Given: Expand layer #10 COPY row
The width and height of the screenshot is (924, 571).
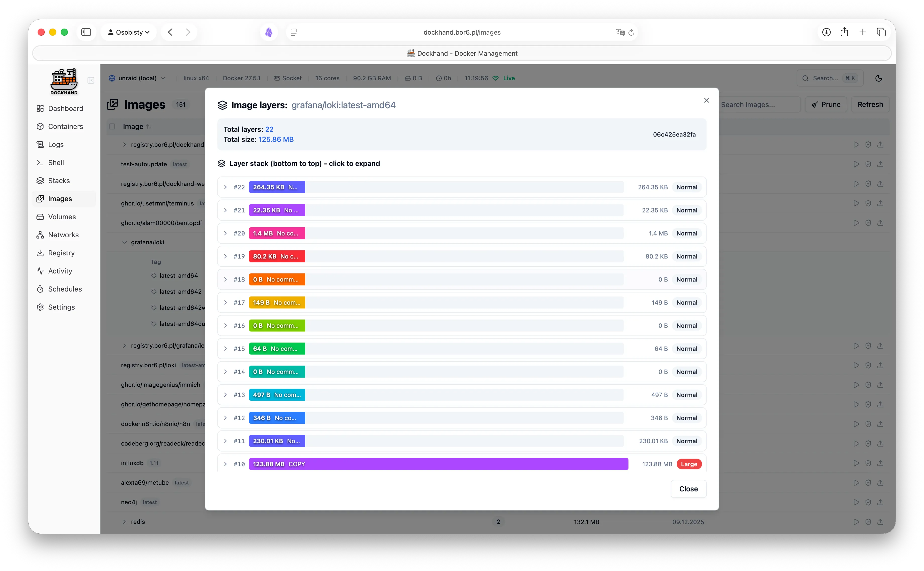Looking at the screenshot, I should click(x=226, y=464).
